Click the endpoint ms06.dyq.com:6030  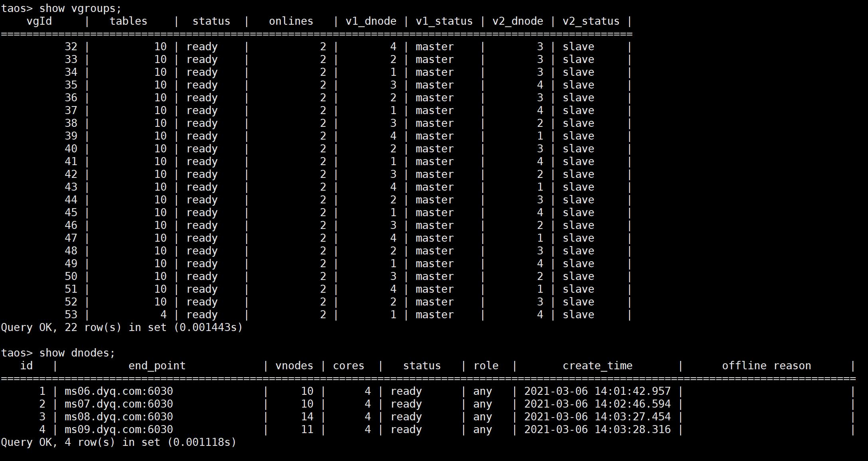tap(118, 391)
